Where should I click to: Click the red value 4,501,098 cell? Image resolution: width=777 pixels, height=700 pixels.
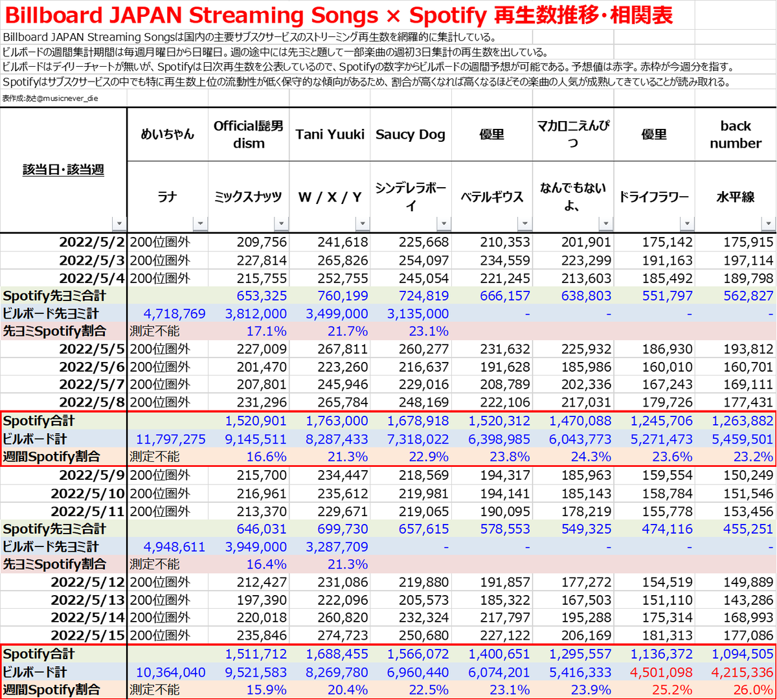pyautogui.click(x=654, y=672)
